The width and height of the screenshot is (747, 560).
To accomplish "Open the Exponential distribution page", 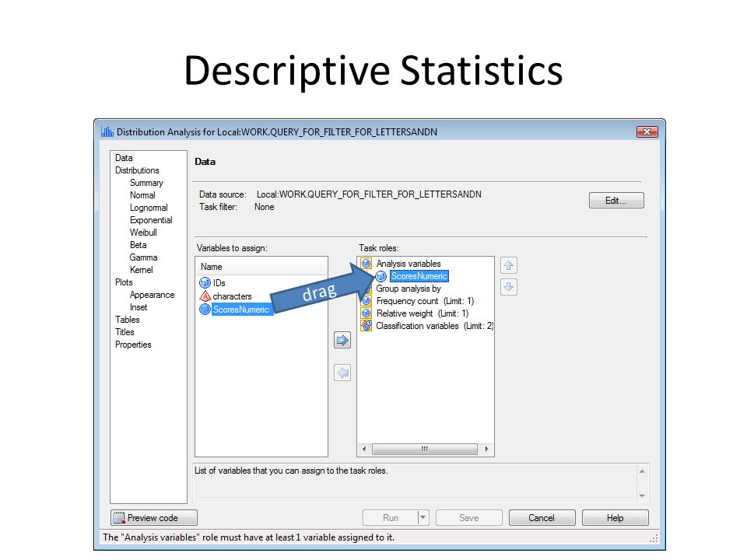I will 151,220.
